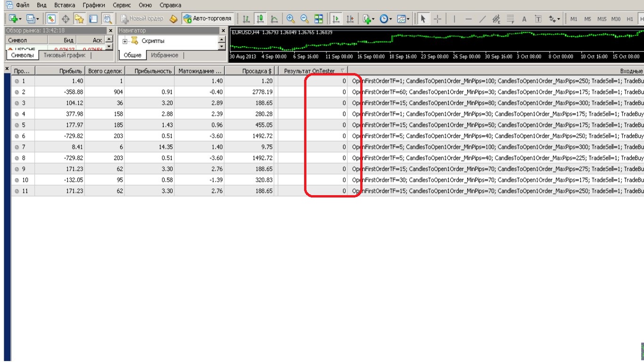Open the Окно menu
644x362 pixels.
145,5
